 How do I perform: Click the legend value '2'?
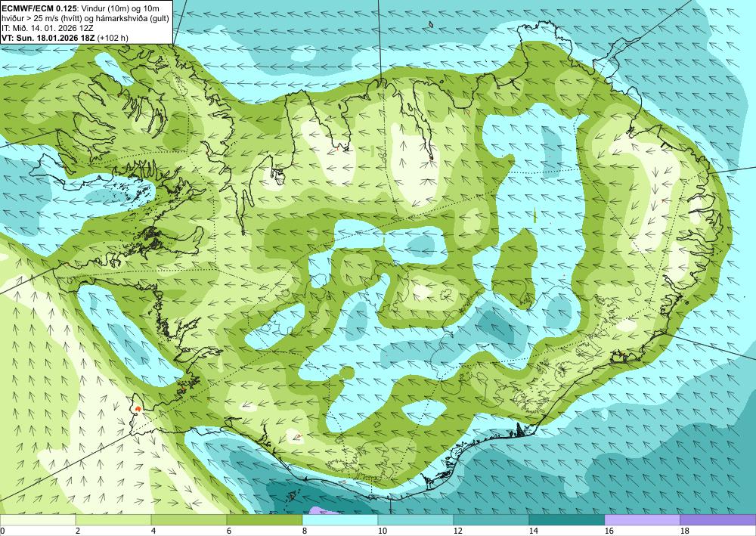[x=78, y=531]
